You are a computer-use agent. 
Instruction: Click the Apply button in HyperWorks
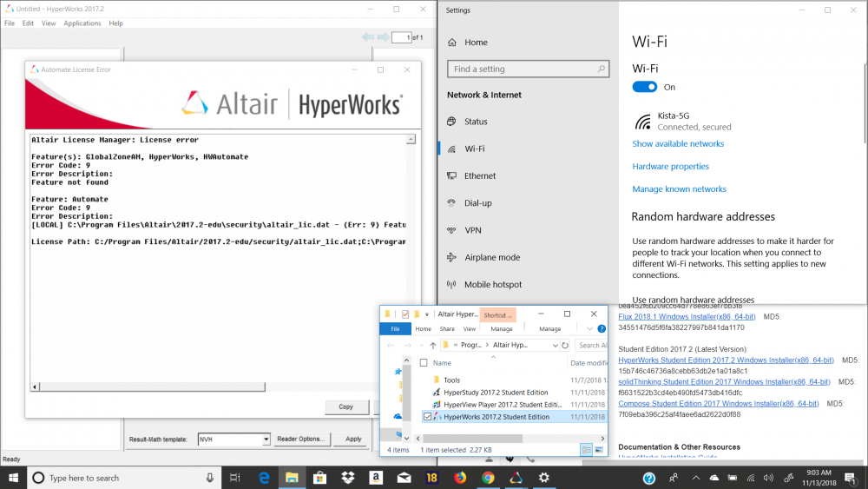[353, 439]
